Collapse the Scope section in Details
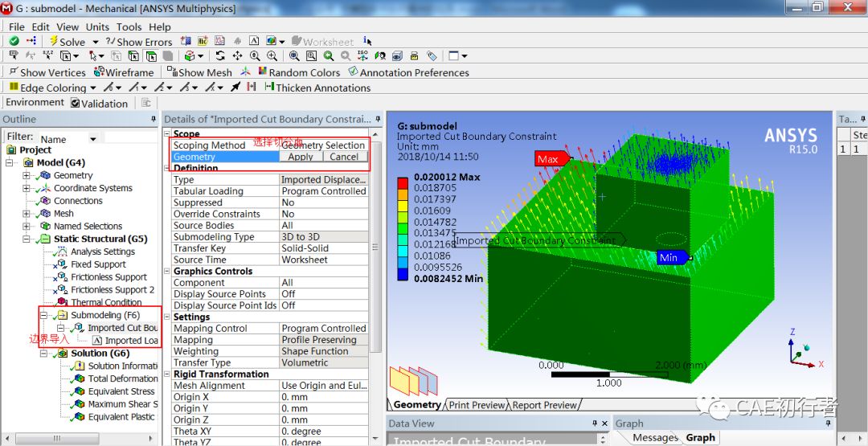Screen dimensions: 868x446 click(x=168, y=134)
